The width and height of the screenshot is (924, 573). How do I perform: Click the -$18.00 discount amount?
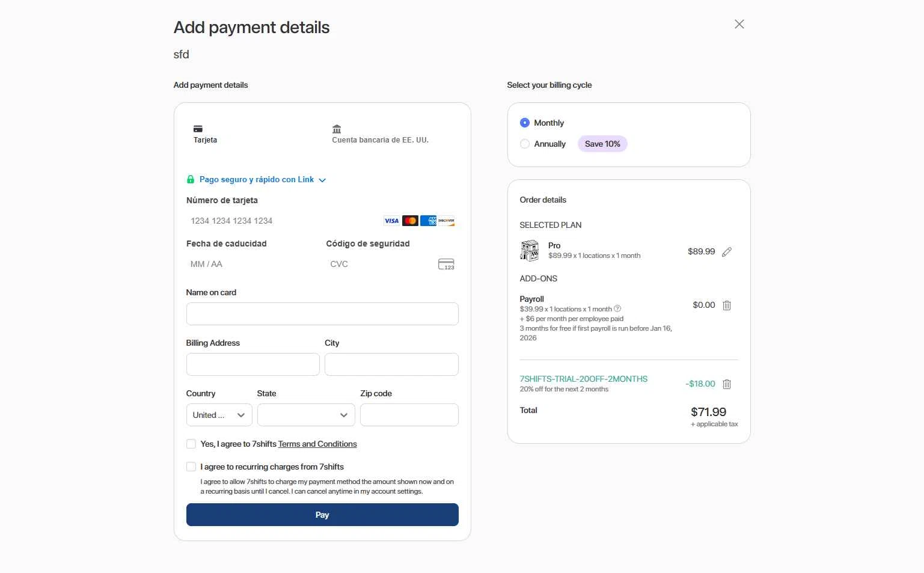[x=700, y=384]
